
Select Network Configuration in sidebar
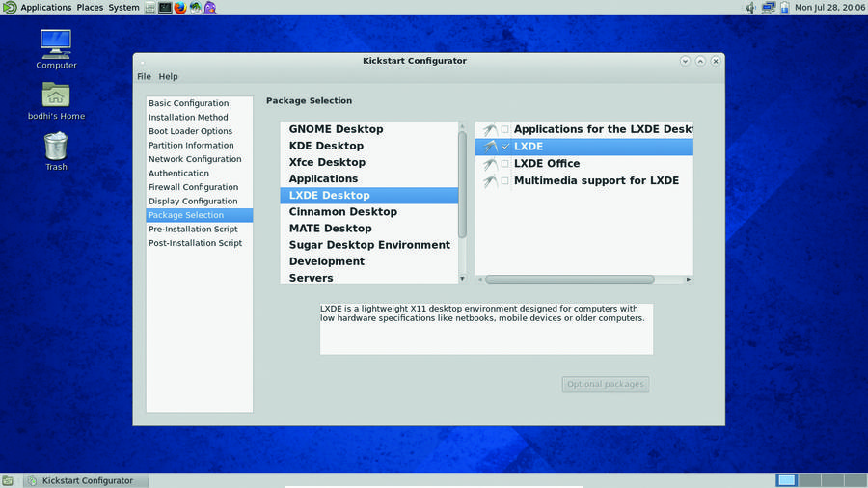tap(200, 159)
